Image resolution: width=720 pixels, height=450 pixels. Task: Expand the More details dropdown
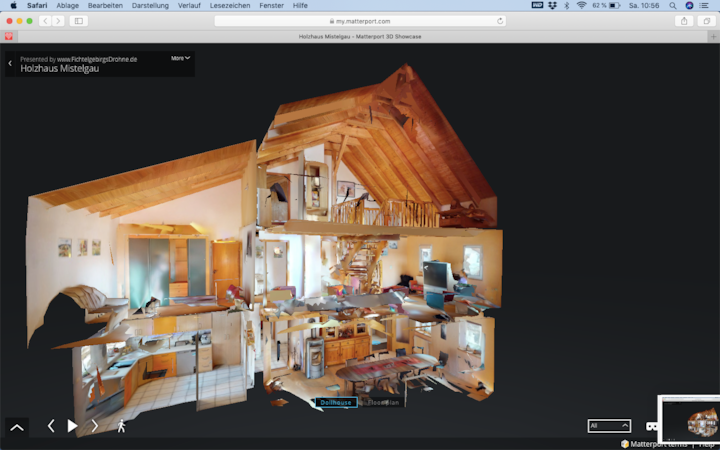180,58
